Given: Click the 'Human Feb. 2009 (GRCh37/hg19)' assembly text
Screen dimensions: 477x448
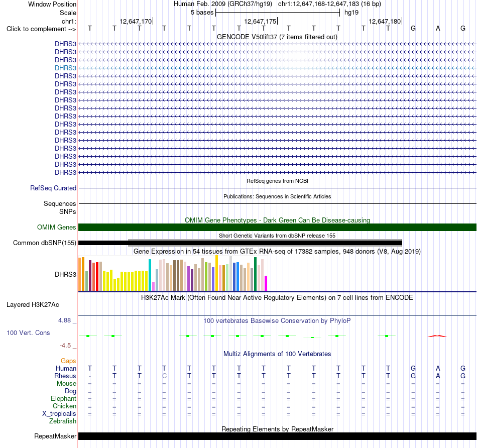Looking at the screenshot, I should pyautogui.click(x=223, y=4).
